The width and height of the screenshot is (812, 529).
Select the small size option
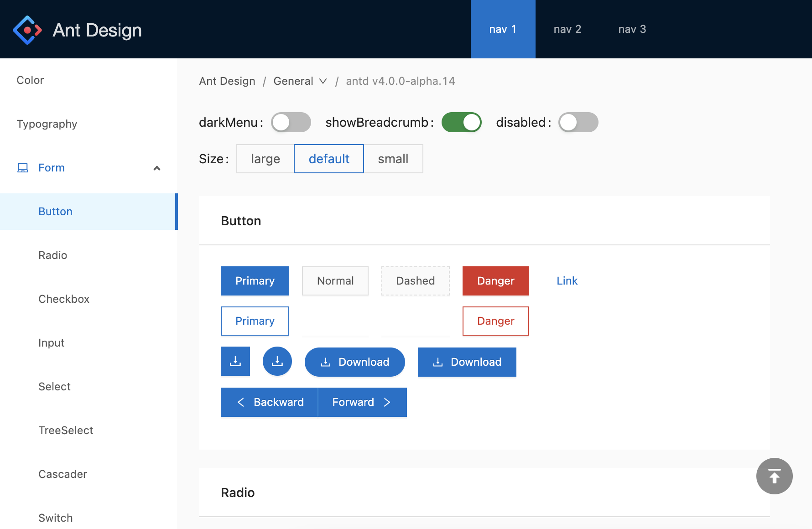393,159
